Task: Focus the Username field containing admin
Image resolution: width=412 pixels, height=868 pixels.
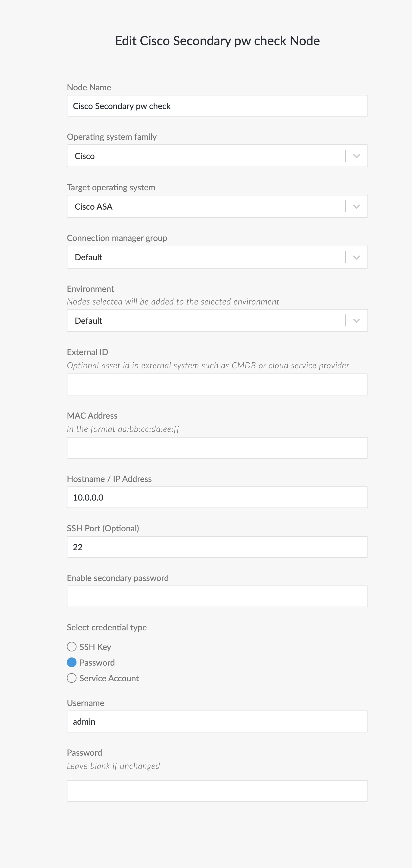Action: point(217,721)
